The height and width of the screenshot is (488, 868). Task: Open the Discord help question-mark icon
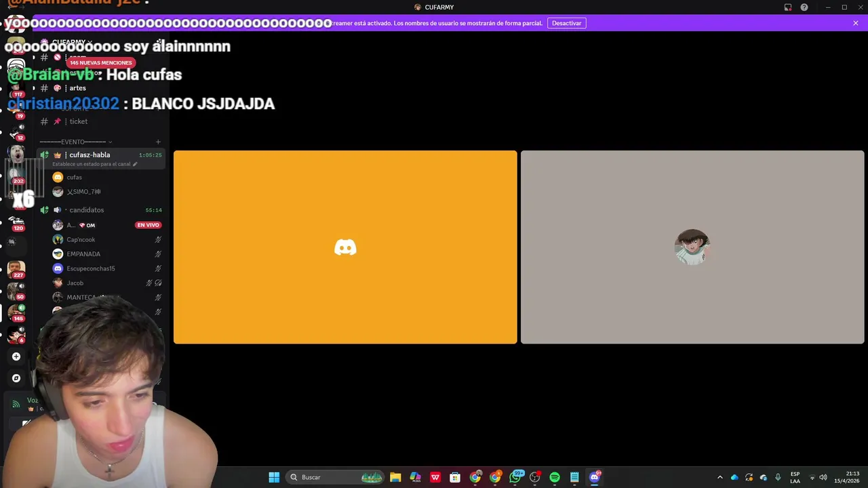(804, 7)
